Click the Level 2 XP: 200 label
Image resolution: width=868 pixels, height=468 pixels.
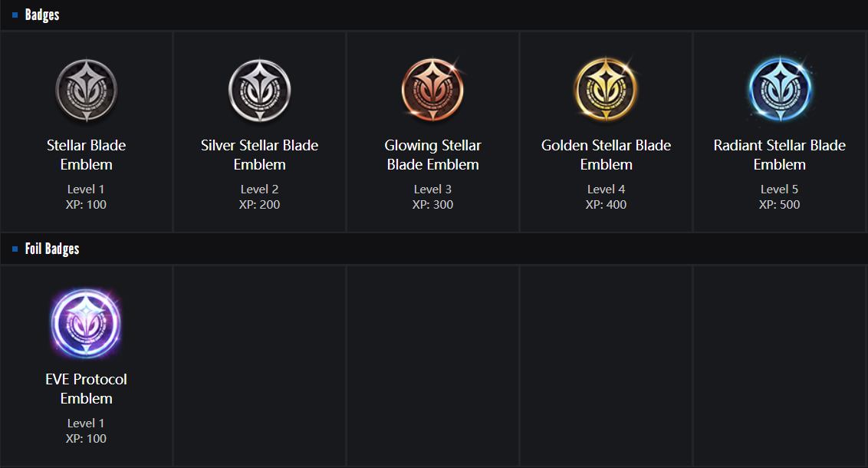click(260, 197)
